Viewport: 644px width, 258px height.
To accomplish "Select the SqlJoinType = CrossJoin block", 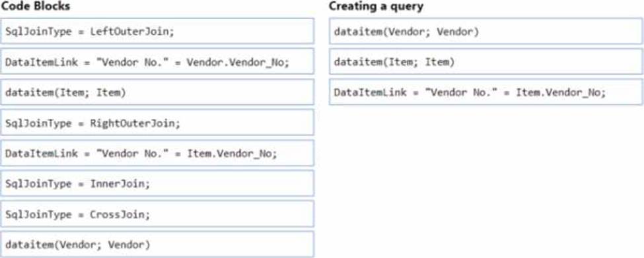I will [x=157, y=214].
